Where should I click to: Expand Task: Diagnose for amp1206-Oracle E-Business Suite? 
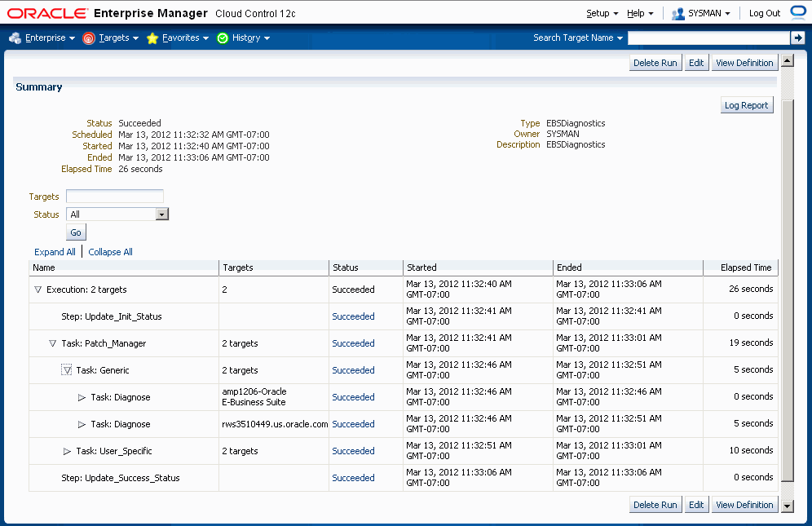[82, 397]
